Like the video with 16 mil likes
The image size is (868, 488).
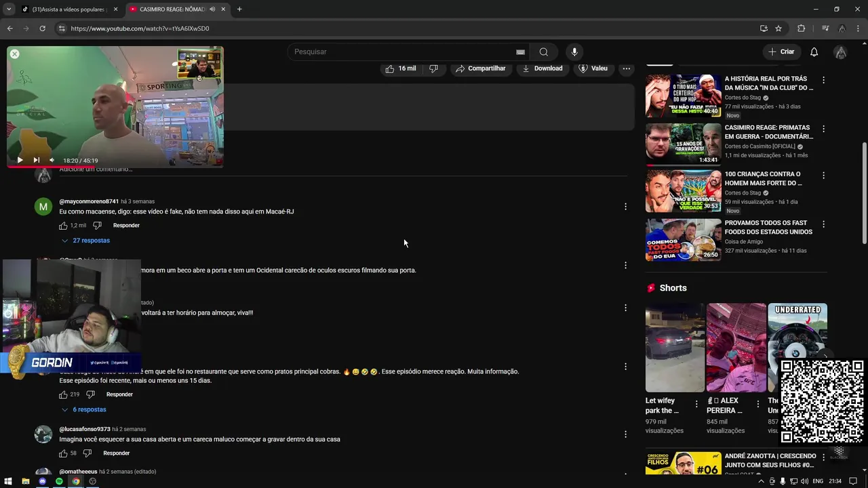click(x=400, y=68)
